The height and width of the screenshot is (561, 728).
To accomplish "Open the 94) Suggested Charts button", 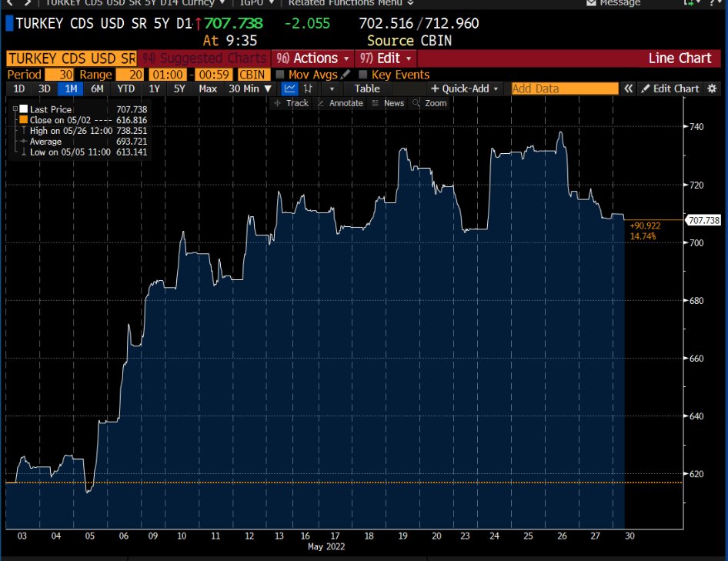I will click(x=204, y=58).
